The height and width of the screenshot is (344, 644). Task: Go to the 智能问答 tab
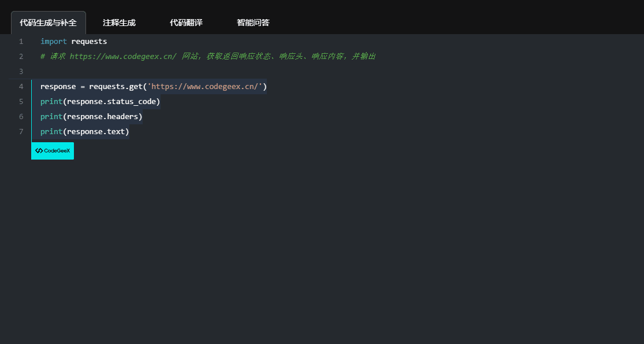(x=253, y=23)
